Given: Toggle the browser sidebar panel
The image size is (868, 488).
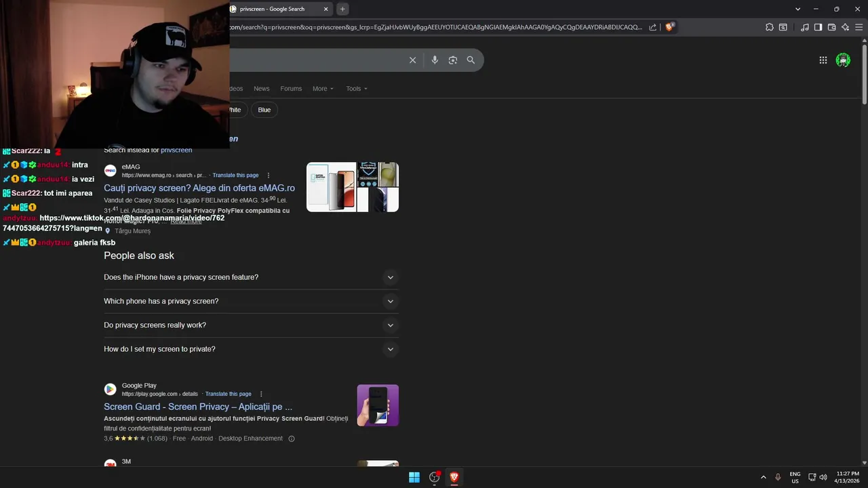Looking at the screenshot, I should [818, 27].
